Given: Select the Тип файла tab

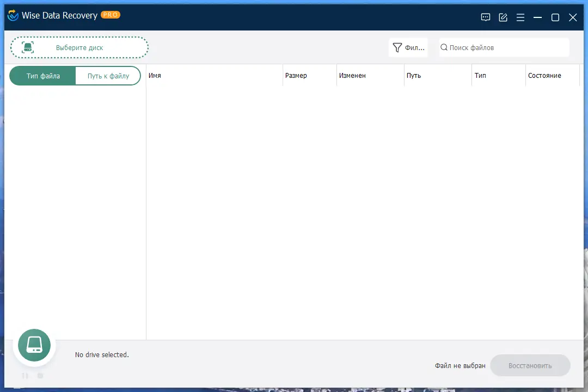Looking at the screenshot, I should pyautogui.click(x=42, y=76).
